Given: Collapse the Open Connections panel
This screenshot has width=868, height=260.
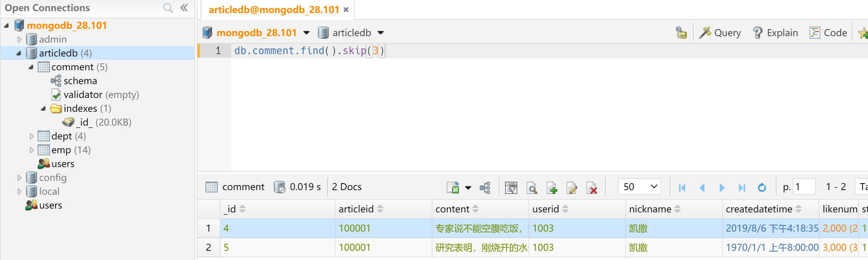Looking at the screenshot, I should pos(184,8).
